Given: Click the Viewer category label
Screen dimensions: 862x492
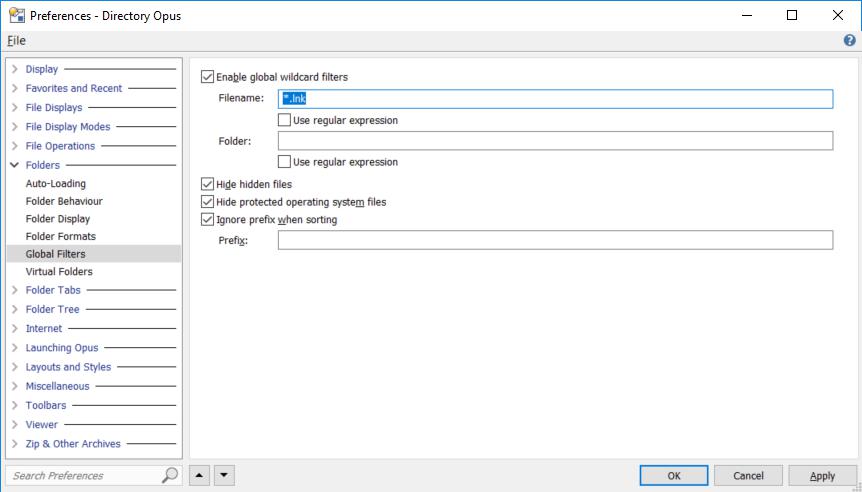Looking at the screenshot, I should (x=41, y=425).
